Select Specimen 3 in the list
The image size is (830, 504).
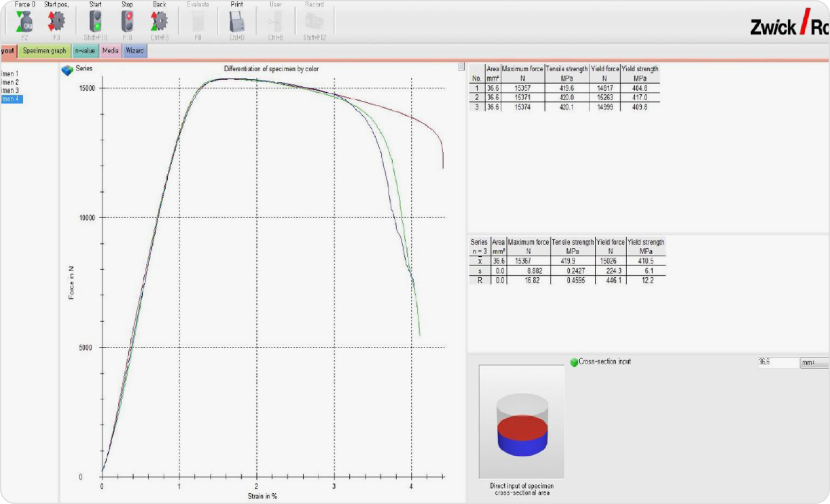[10, 91]
